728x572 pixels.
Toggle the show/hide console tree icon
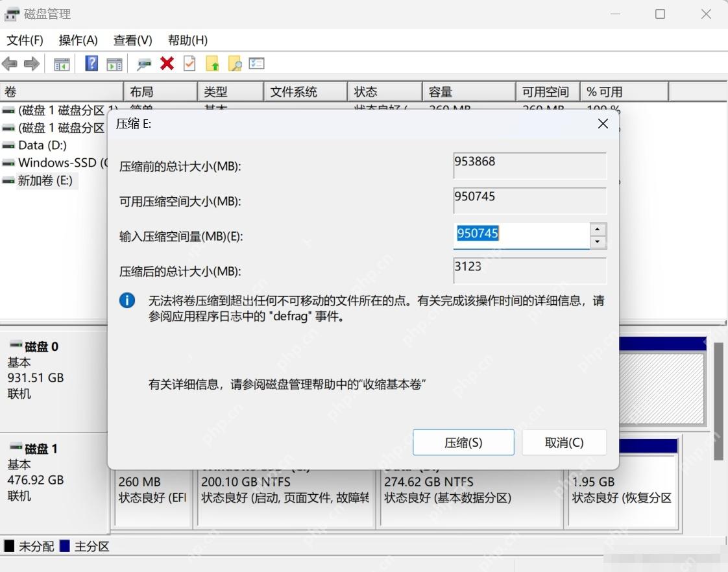[x=62, y=64]
